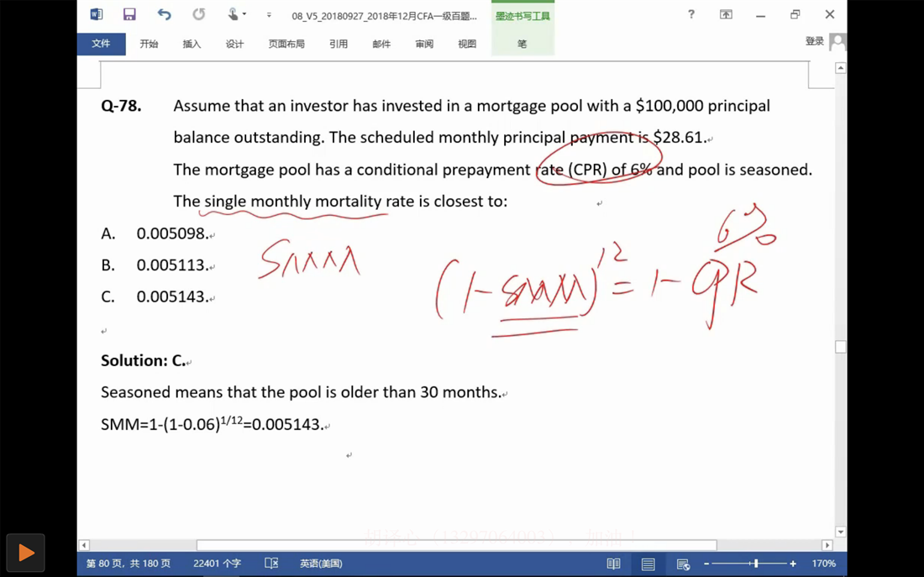This screenshot has width=924, height=577.
Task: Click the horizontal scrollbar left arrow
Action: (x=84, y=545)
